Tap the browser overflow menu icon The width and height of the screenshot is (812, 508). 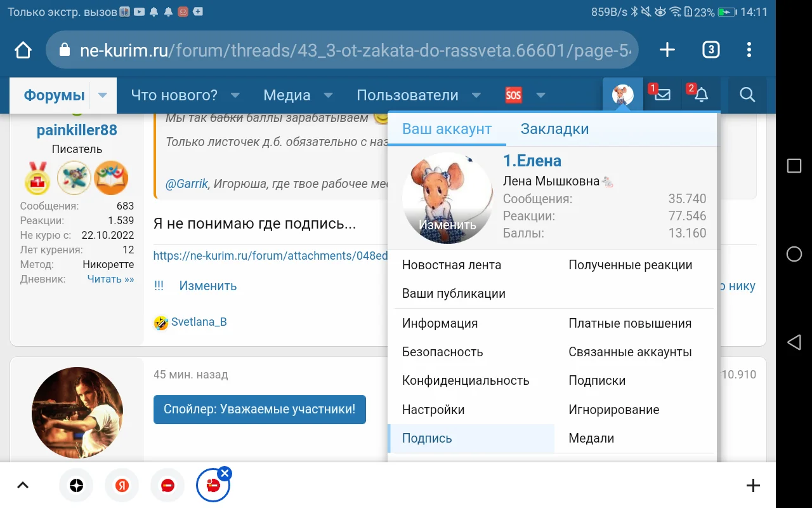[749, 50]
